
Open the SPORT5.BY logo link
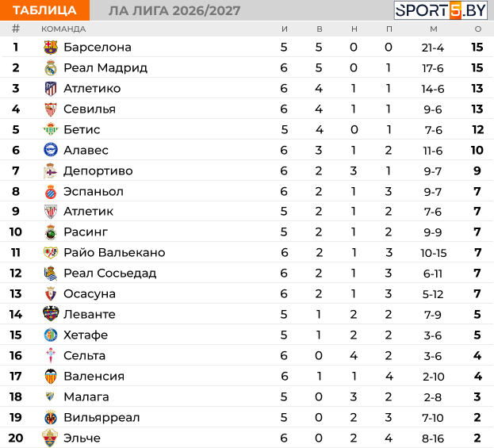[441, 10]
